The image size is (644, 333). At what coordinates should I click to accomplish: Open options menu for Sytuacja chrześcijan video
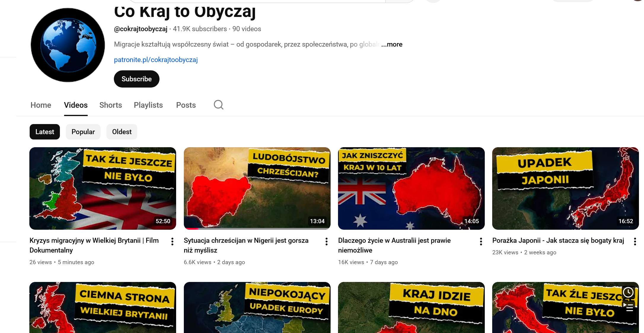(326, 242)
